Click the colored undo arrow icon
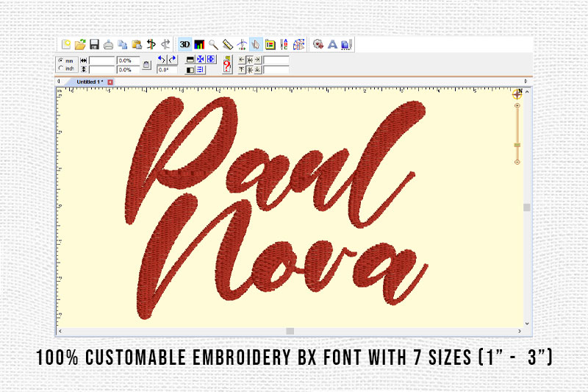 151,45
